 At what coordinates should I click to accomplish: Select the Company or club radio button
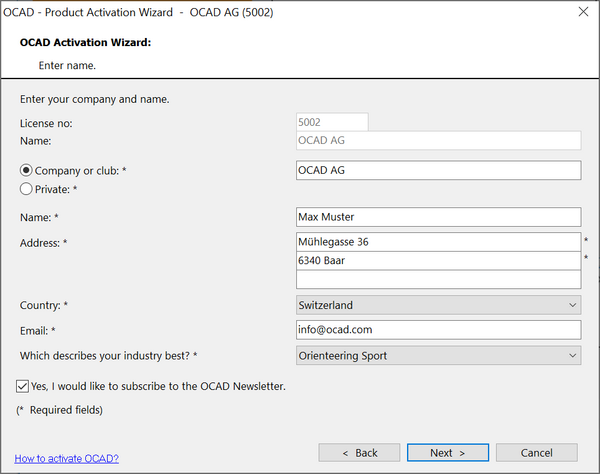tap(26, 170)
